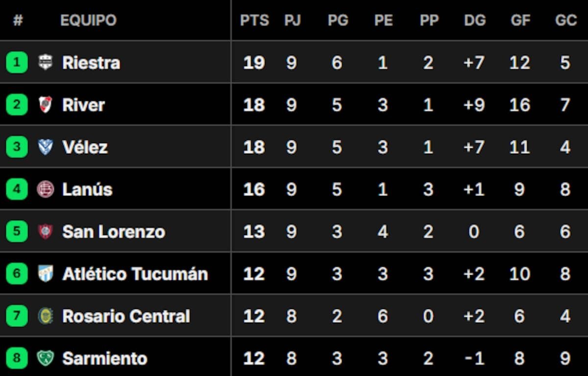Click the Vélez team crest icon

[x=46, y=147]
